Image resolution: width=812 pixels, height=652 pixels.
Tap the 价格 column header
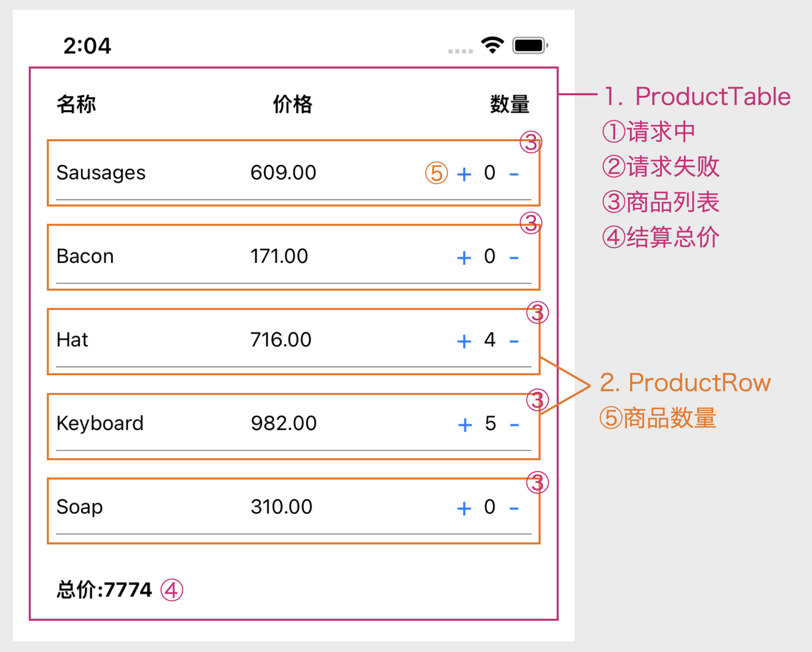292,104
